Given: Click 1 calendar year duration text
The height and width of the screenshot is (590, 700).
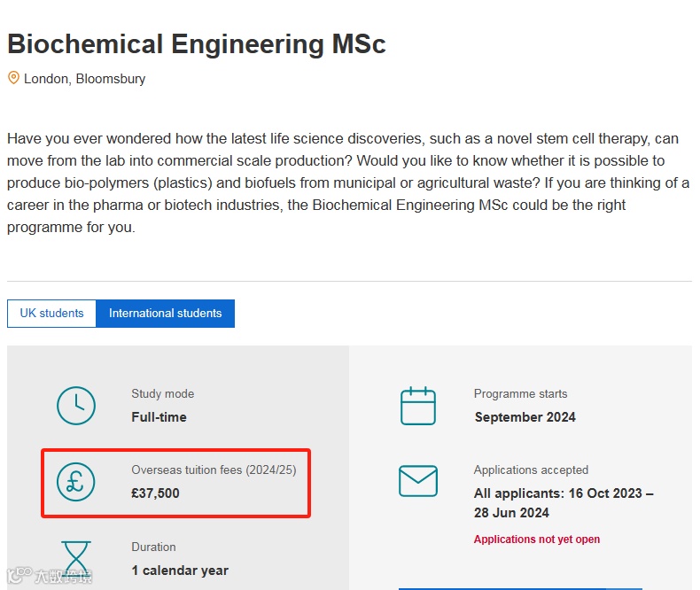Looking at the screenshot, I should 180,570.
